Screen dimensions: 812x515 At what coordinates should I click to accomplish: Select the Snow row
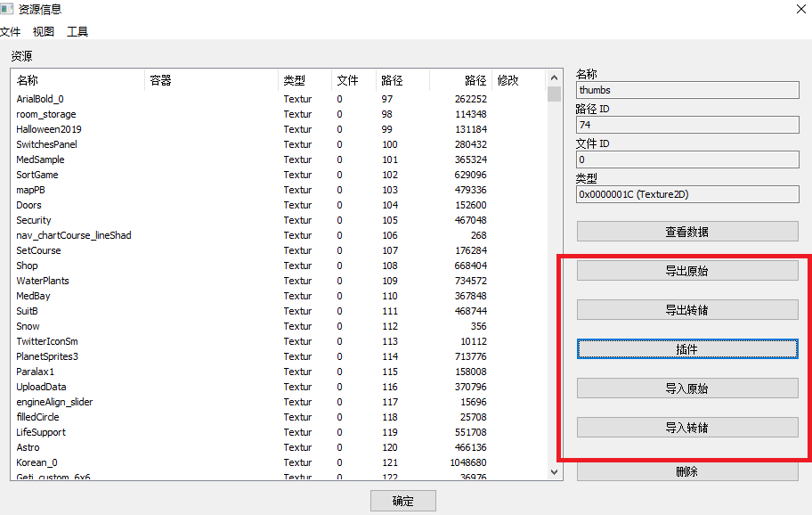[279, 326]
